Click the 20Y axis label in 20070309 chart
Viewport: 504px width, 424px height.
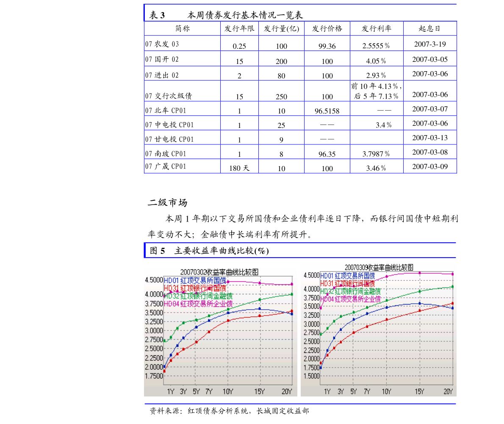pos(448,392)
